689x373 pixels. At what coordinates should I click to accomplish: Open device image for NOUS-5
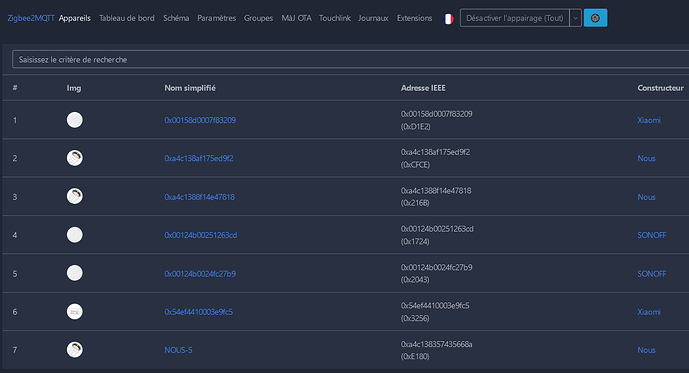75,350
